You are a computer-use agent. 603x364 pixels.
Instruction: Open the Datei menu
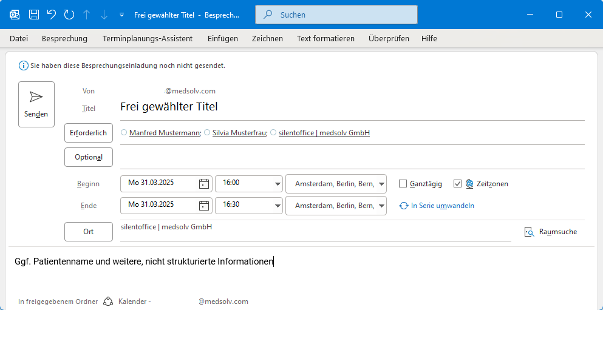[x=19, y=38]
